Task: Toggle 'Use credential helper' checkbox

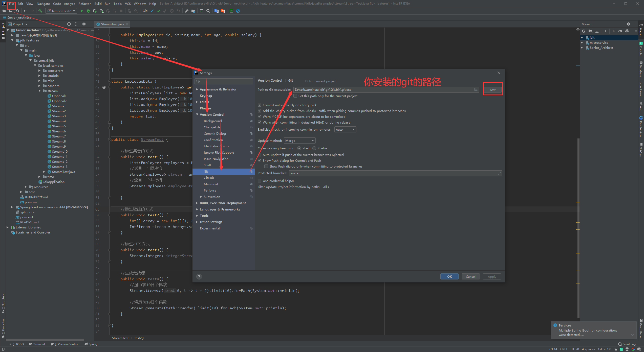Action: [260, 181]
